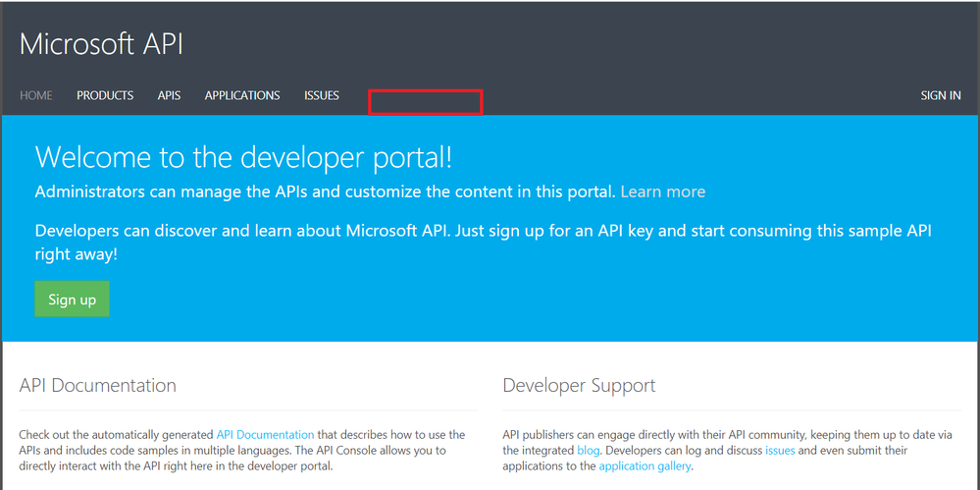Open the APIS menu item
Screen dimensions: 980x490
(170, 96)
